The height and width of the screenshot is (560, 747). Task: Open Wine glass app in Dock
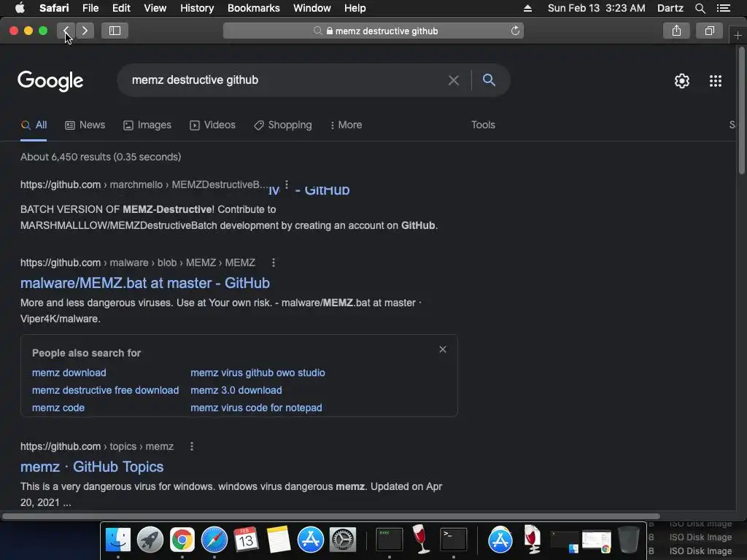[421, 539]
